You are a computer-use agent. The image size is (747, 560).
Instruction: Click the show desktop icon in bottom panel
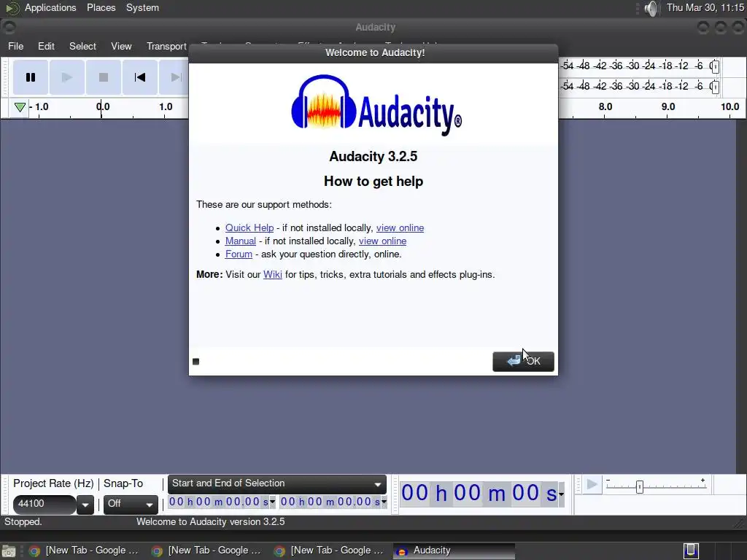[x=9, y=551]
